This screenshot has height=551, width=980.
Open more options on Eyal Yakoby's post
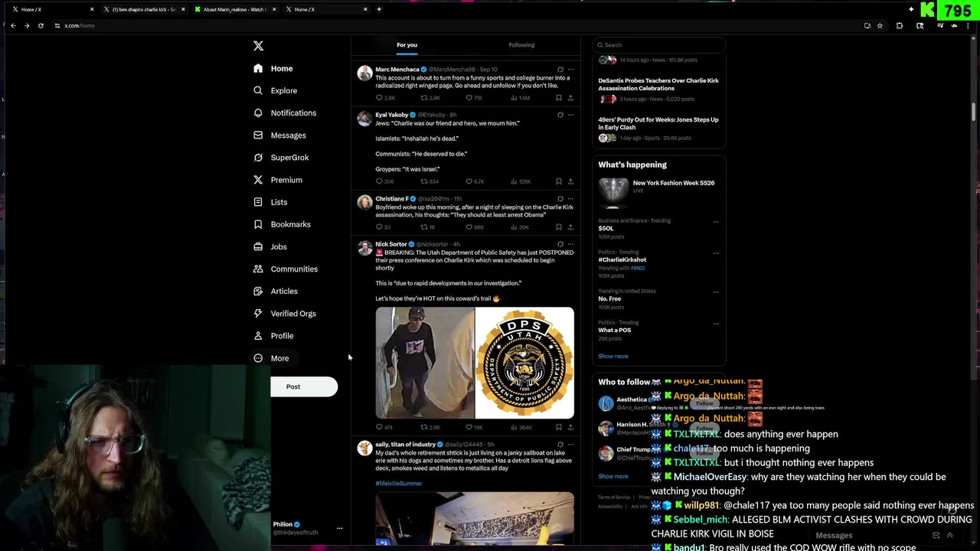[570, 115]
